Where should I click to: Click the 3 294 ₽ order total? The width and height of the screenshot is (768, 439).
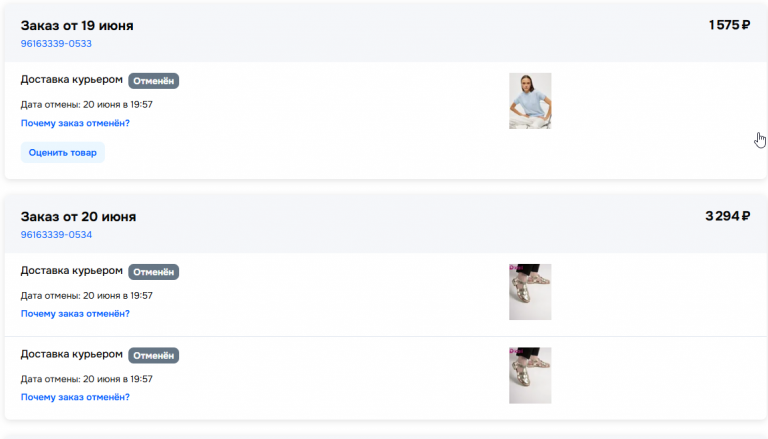[727, 216]
